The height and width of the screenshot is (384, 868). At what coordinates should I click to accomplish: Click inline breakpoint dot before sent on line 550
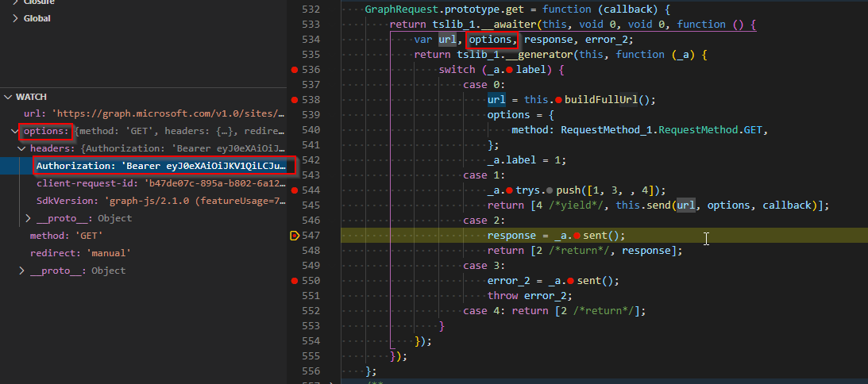click(570, 281)
